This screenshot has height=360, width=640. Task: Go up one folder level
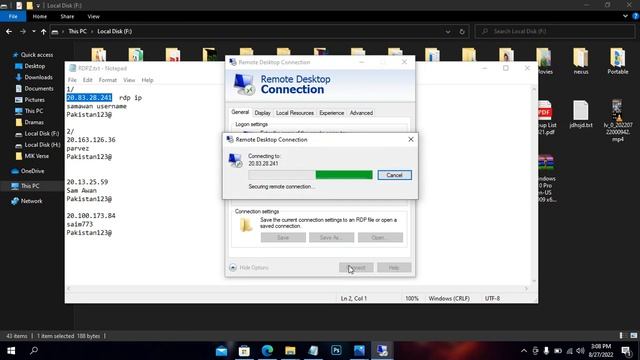tap(43, 31)
